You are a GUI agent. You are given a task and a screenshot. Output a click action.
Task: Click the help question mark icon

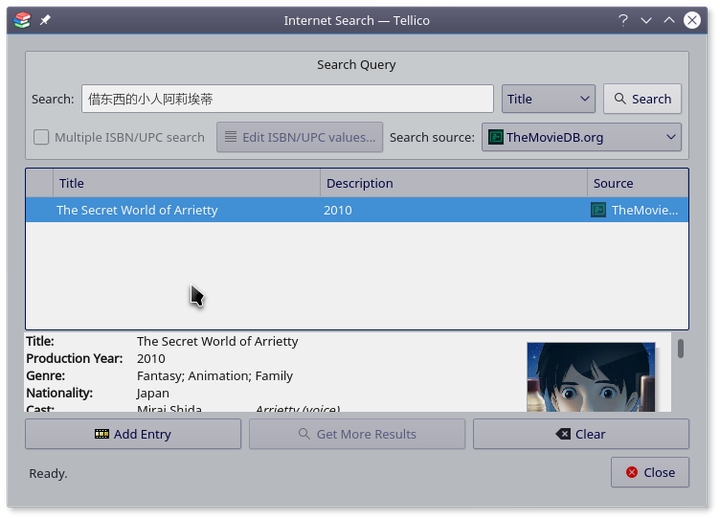coord(622,20)
